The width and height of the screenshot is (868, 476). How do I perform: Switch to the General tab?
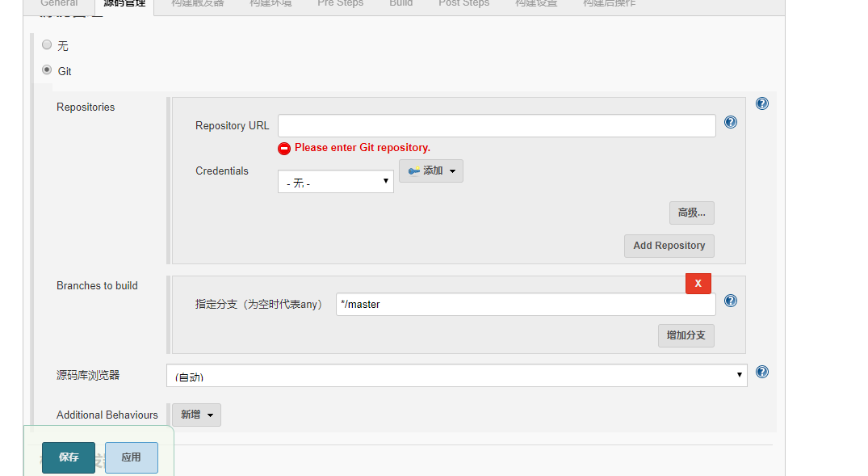coord(59,3)
